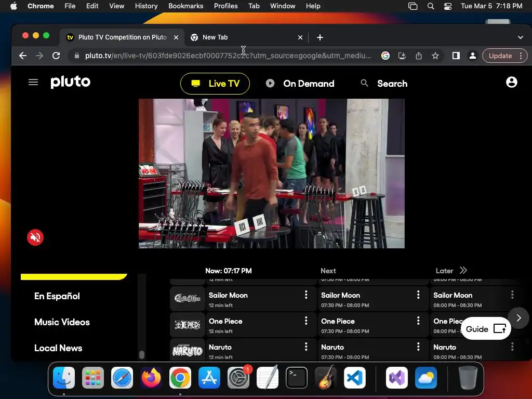This screenshot has width=532, height=399.
Task: Open Finder from the dock
Action: [x=64, y=378]
